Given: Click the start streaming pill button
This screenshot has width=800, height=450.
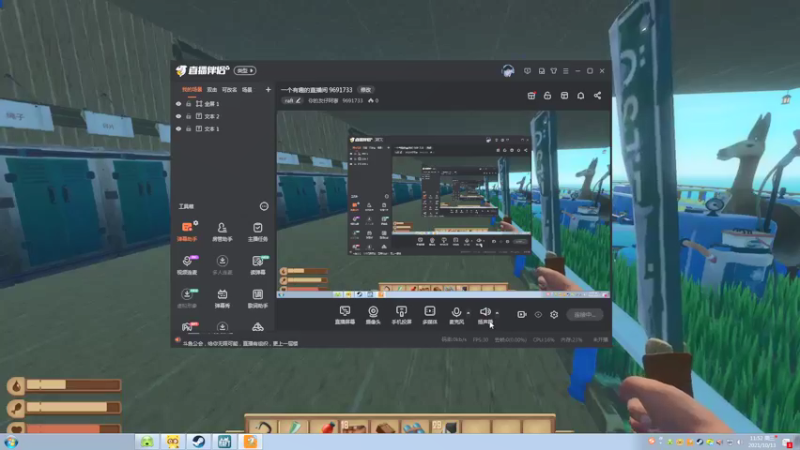Looking at the screenshot, I should click(x=584, y=315).
